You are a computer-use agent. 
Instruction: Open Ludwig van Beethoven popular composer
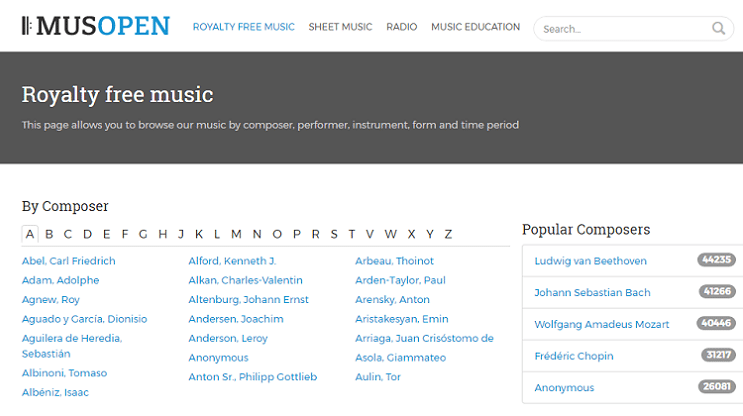coord(590,261)
